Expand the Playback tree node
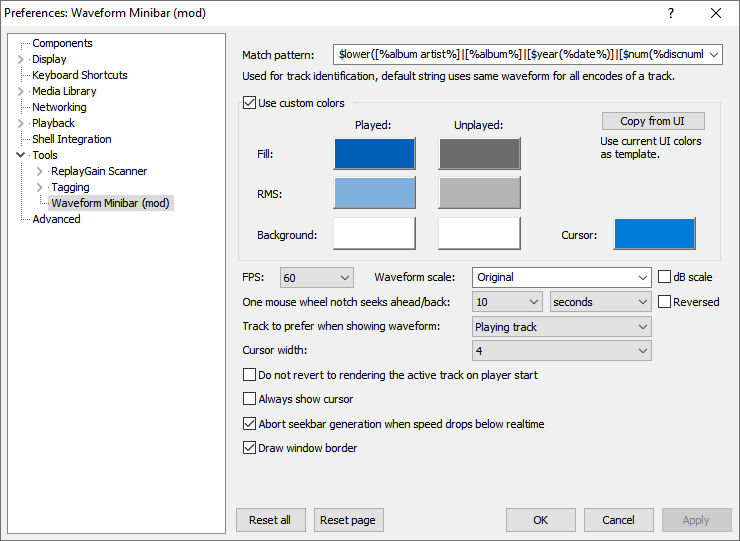The width and height of the screenshot is (740, 541). (x=21, y=123)
